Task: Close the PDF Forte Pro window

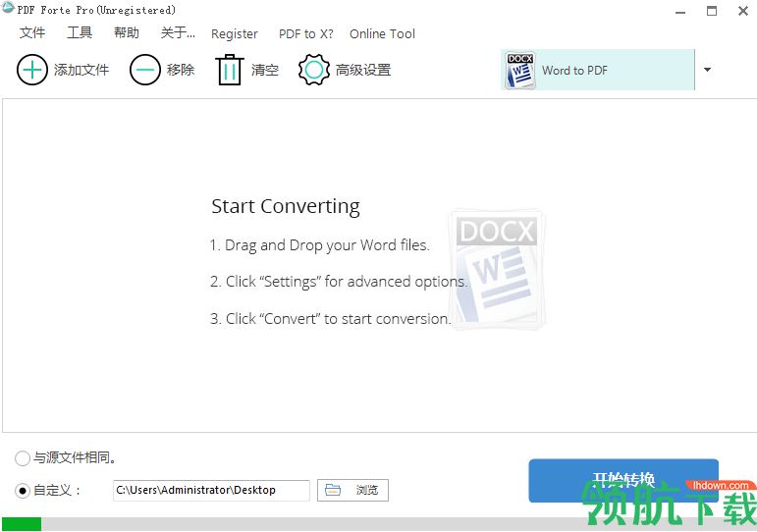Action: tap(743, 11)
